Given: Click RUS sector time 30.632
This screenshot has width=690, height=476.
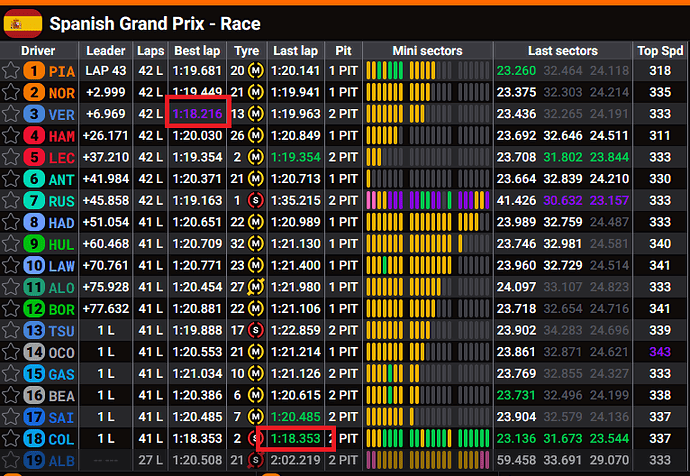Looking at the screenshot, I should (x=563, y=201).
